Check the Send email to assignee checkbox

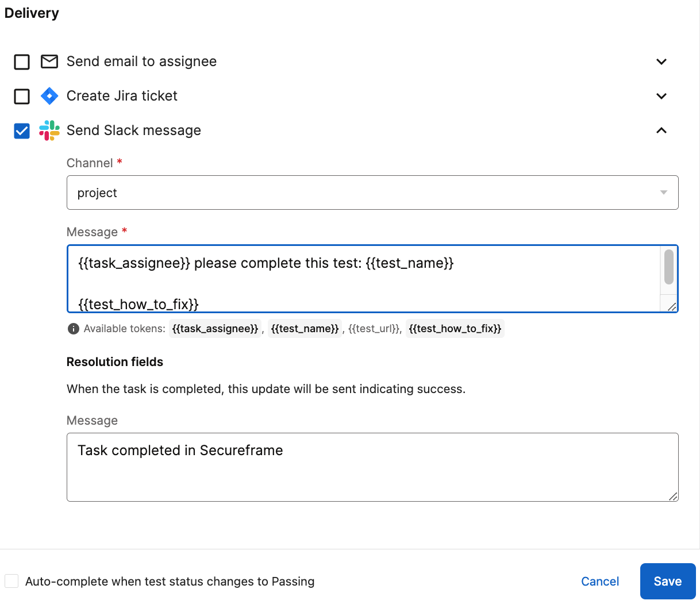[x=22, y=61]
